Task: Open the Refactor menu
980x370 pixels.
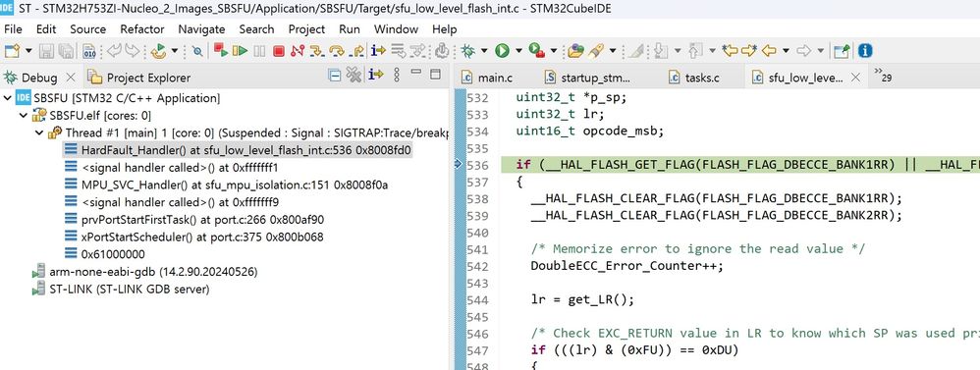Action: click(x=141, y=29)
